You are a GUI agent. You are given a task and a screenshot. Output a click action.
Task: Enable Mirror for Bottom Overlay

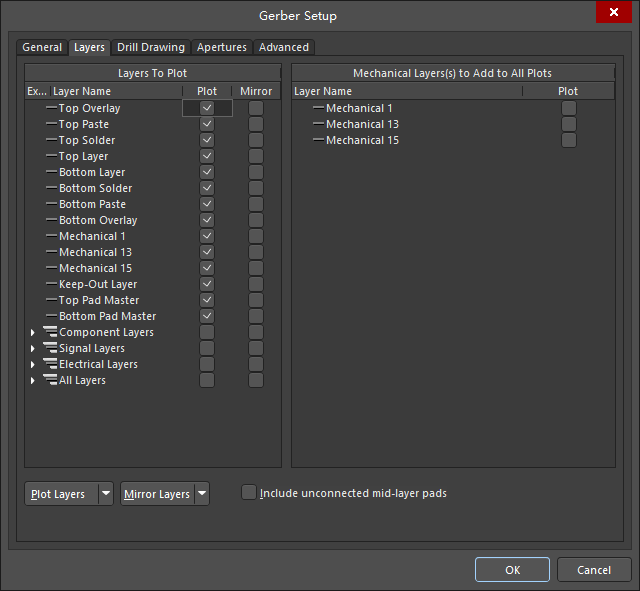pos(256,220)
